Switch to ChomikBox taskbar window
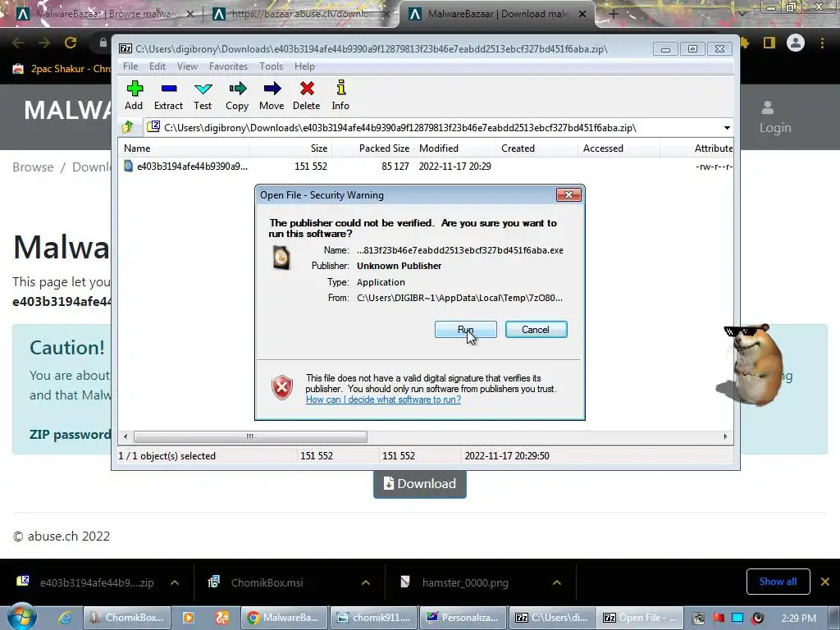This screenshot has width=840, height=630. pos(127,618)
